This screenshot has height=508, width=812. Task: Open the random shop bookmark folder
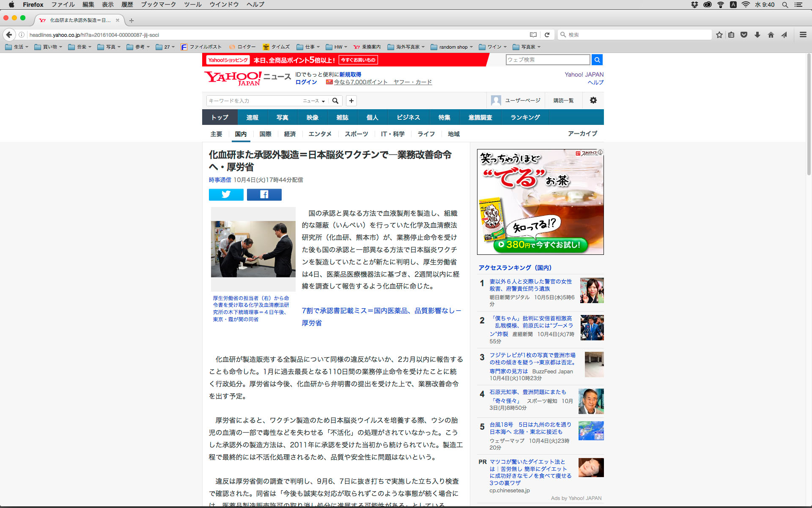(452, 47)
